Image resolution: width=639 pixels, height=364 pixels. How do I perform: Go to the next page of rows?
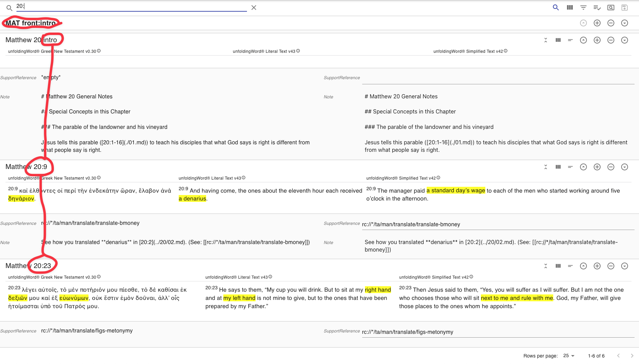click(632, 356)
